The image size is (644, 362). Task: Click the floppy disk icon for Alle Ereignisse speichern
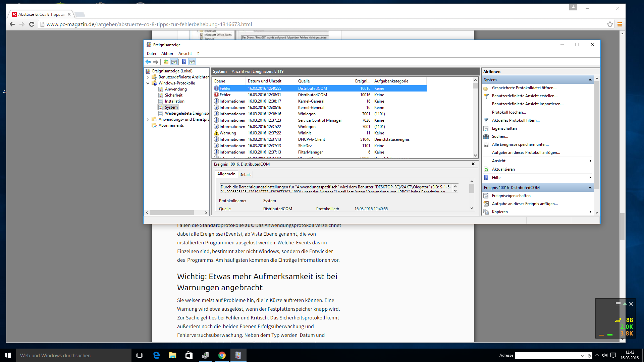pyautogui.click(x=486, y=144)
